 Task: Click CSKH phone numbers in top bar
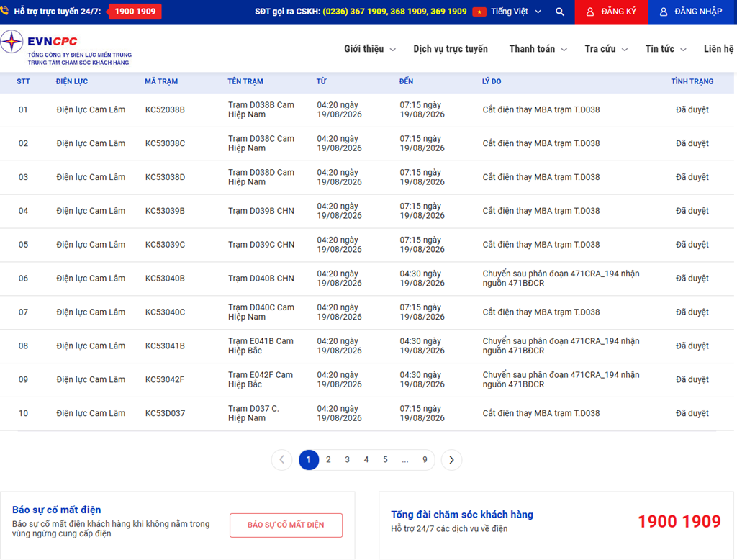394,12
